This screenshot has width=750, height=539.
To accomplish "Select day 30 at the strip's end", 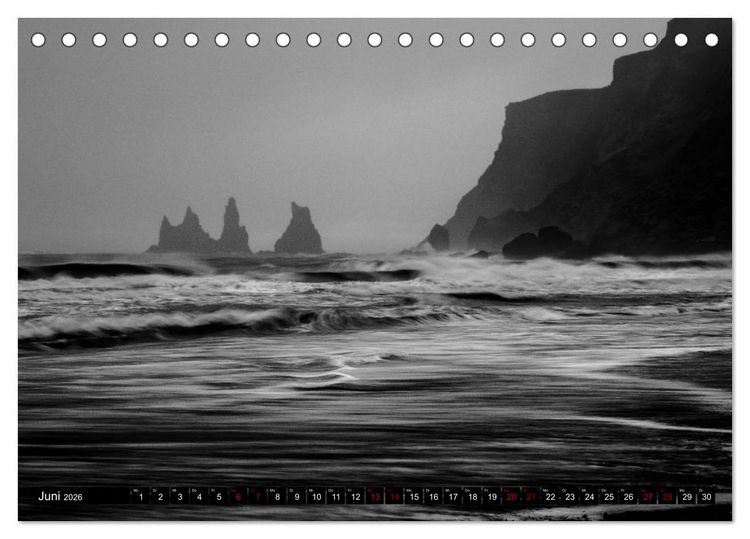I will (706, 496).
